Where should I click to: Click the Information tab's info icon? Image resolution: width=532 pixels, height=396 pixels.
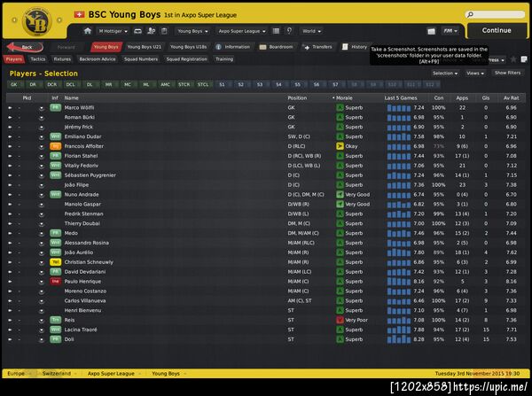point(218,47)
